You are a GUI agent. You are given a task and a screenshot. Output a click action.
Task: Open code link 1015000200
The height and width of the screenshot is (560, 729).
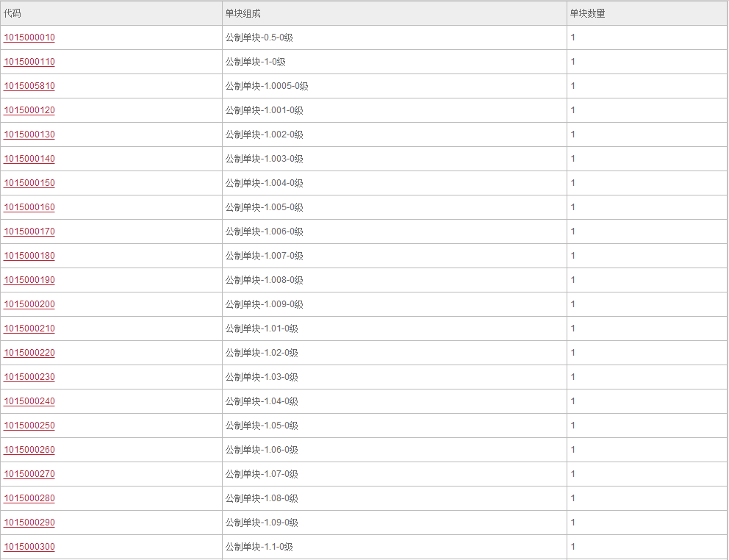(29, 304)
